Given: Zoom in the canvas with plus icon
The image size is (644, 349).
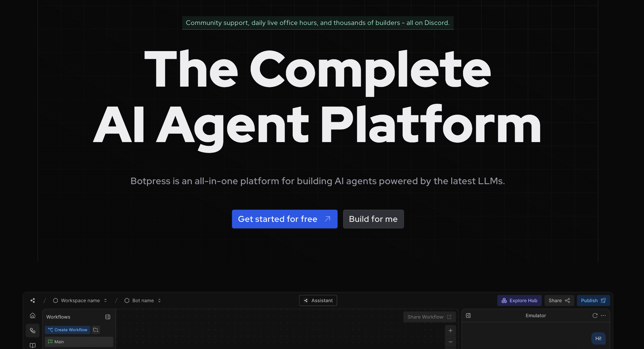Looking at the screenshot, I should [450, 331].
